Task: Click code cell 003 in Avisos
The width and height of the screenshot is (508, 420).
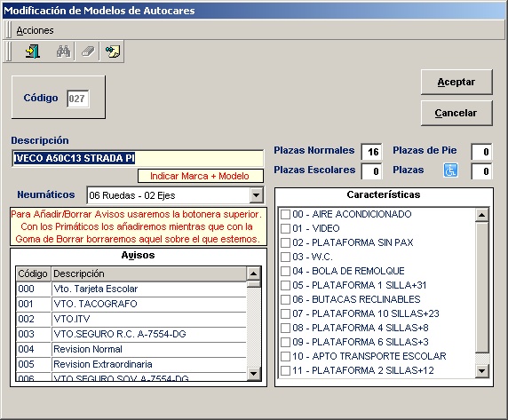Action: click(34, 334)
